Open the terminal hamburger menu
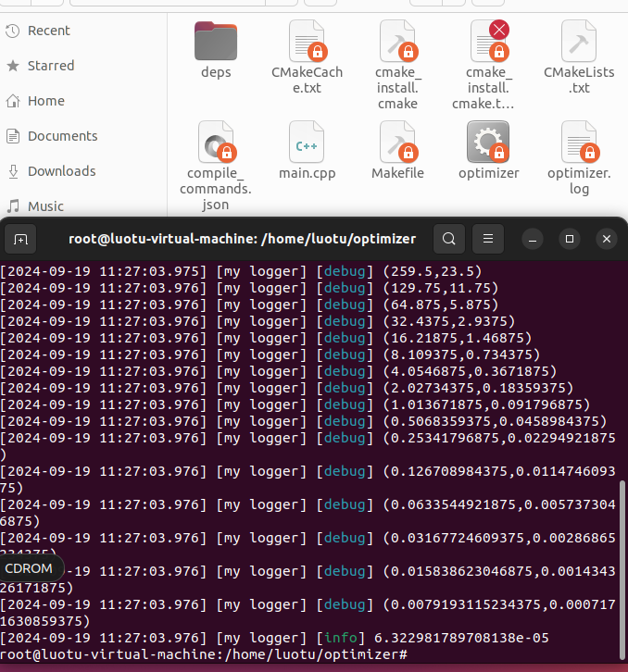Image resolution: width=628 pixels, height=672 pixels. pos(490,239)
